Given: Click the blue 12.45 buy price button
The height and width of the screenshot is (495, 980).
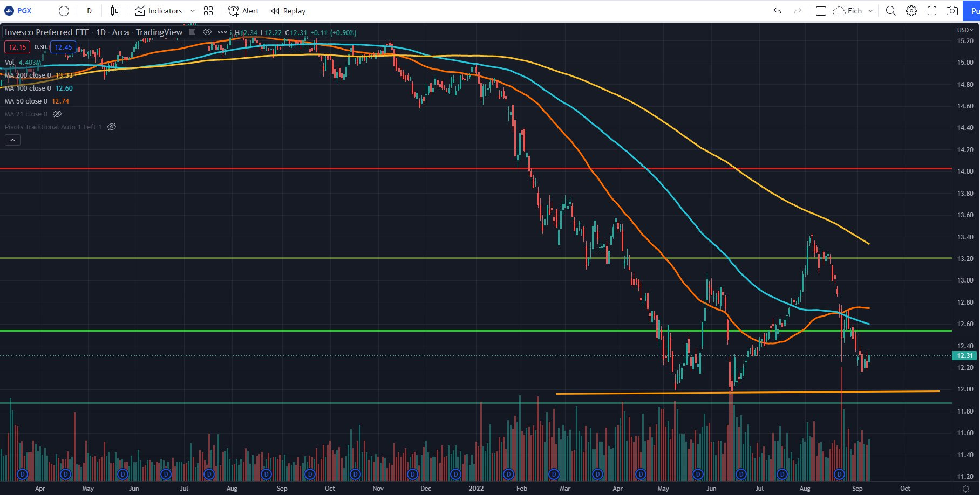Looking at the screenshot, I should pyautogui.click(x=63, y=47).
